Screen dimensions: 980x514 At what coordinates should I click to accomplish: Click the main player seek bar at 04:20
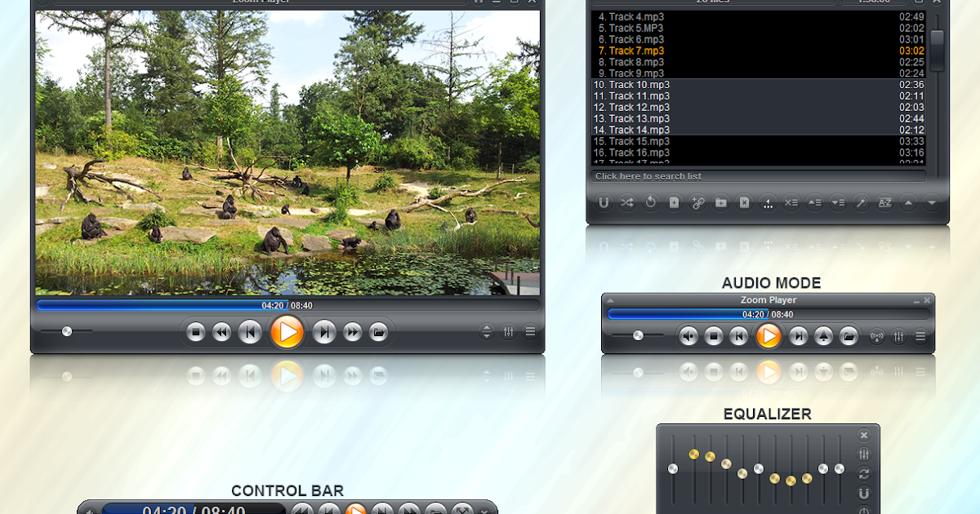(x=287, y=305)
